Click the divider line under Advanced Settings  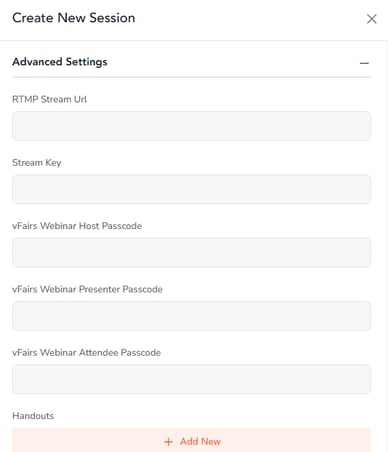(x=191, y=77)
